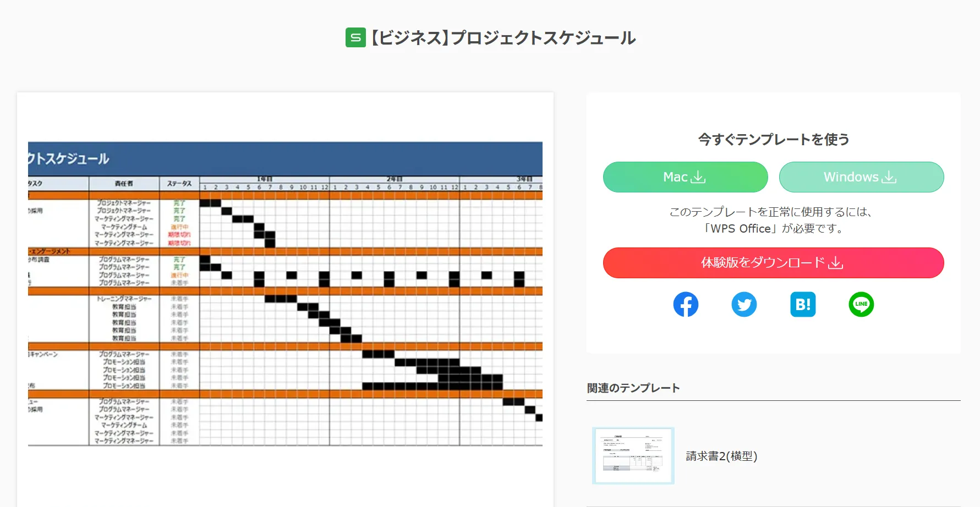Viewport: 980px width, 507px height.
Task: Click 体験版をダウンロード red button
Action: [x=774, y=263]
